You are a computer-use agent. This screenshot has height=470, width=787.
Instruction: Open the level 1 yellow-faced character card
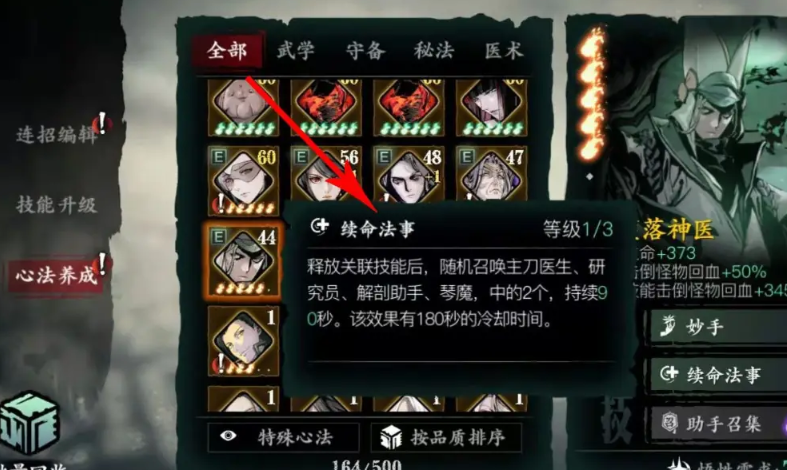point(243,341)
